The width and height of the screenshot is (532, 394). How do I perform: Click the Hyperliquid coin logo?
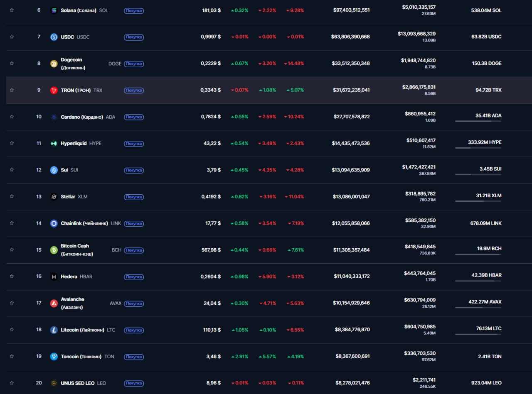(x=54, y=144)
